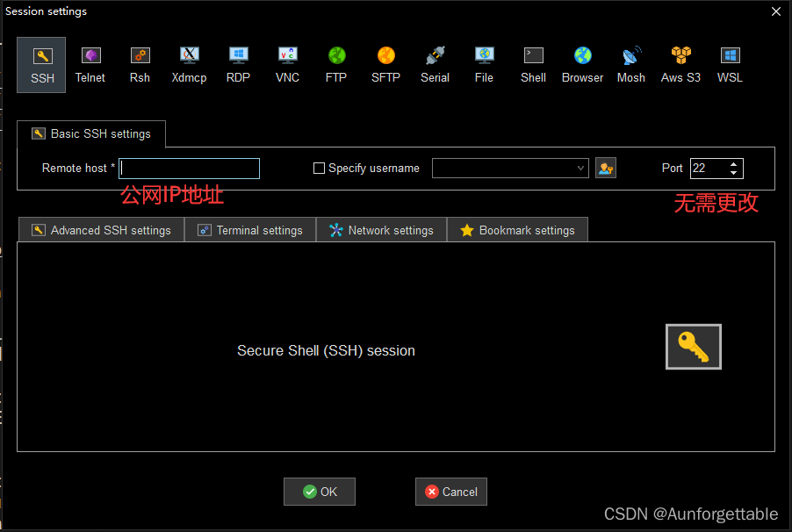
Task: Switch to Network settings tab
Action: click(381, 230)
